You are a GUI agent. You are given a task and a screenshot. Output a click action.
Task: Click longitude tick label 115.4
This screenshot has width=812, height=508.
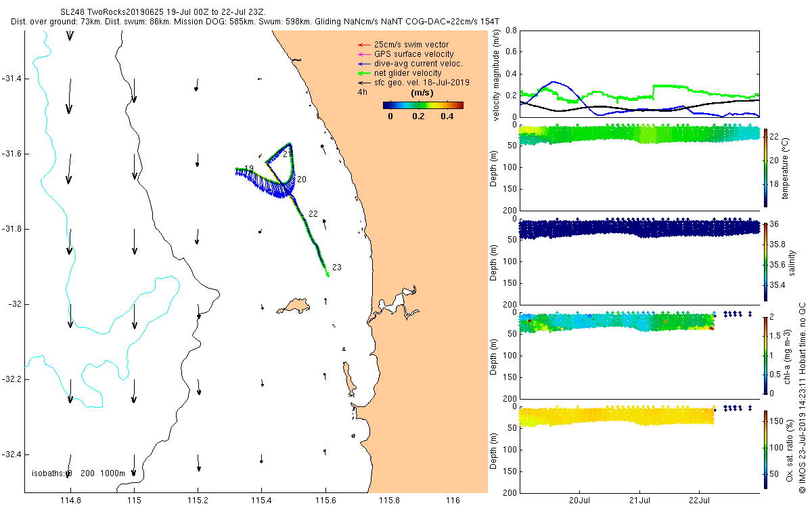262,501
